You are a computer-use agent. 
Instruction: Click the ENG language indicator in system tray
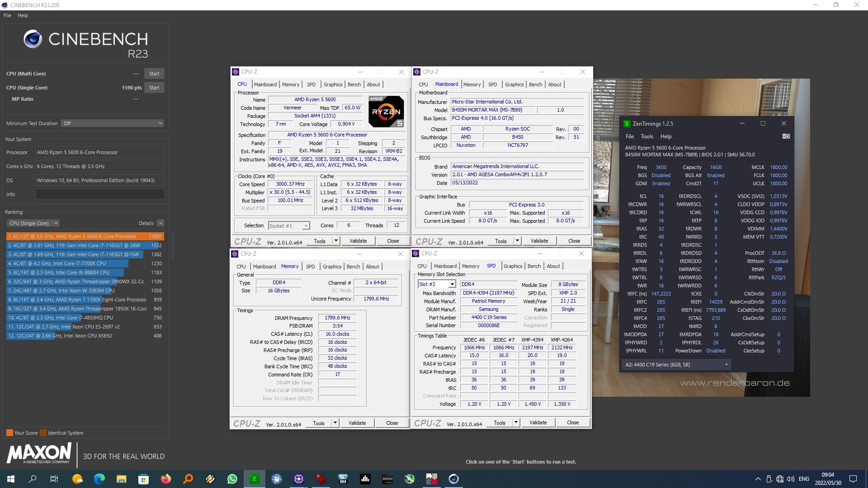point(804,479)
